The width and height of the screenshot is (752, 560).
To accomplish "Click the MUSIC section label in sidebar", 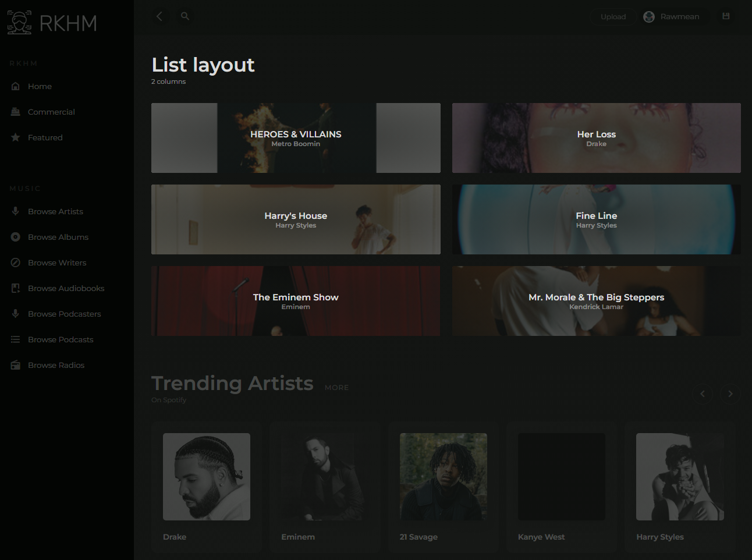I will [x=25, y=189].
